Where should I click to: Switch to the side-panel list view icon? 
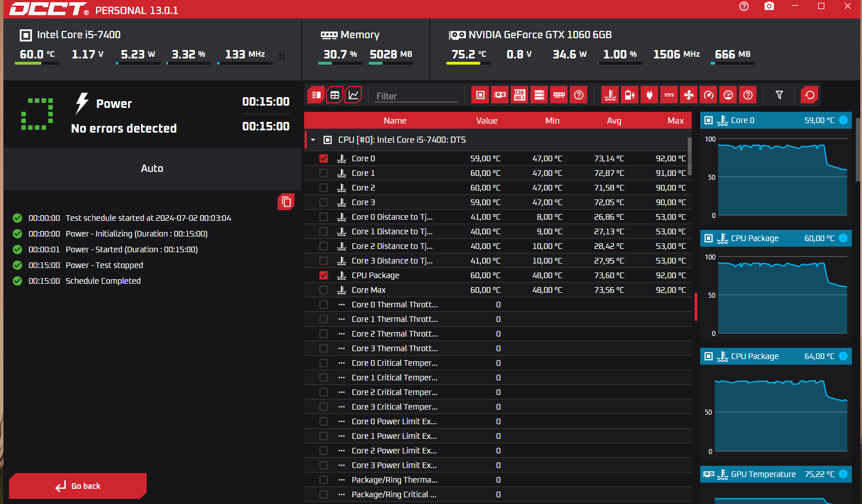coord(316,95)
